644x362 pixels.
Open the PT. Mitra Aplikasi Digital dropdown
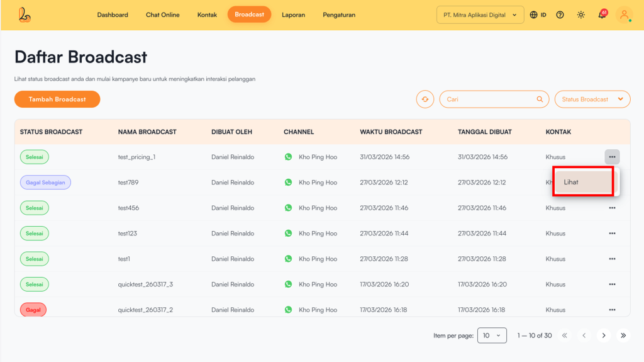[480, 15]
